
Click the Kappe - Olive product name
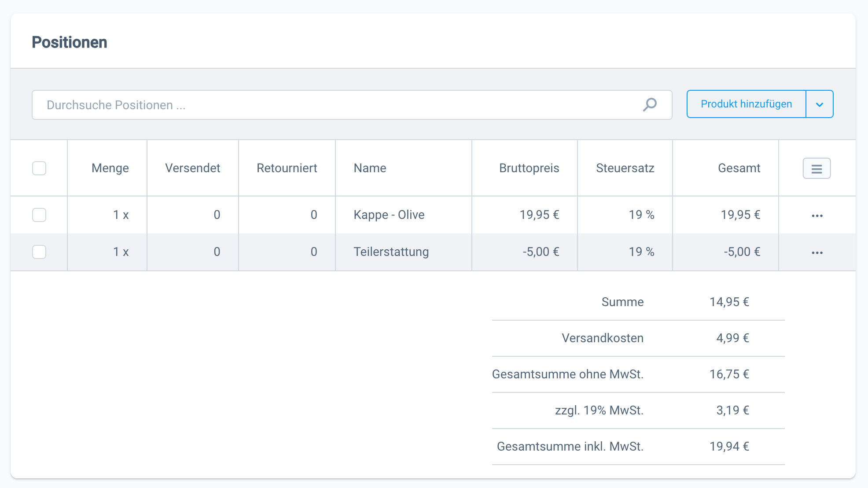pos(389,215)
